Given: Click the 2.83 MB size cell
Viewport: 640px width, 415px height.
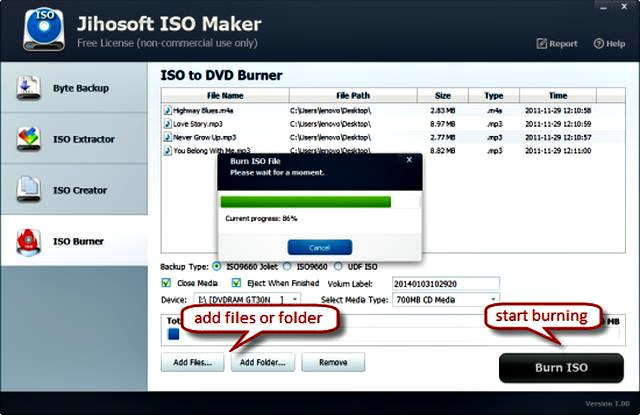Looking at the screenshot, I should tap(442, 110).
